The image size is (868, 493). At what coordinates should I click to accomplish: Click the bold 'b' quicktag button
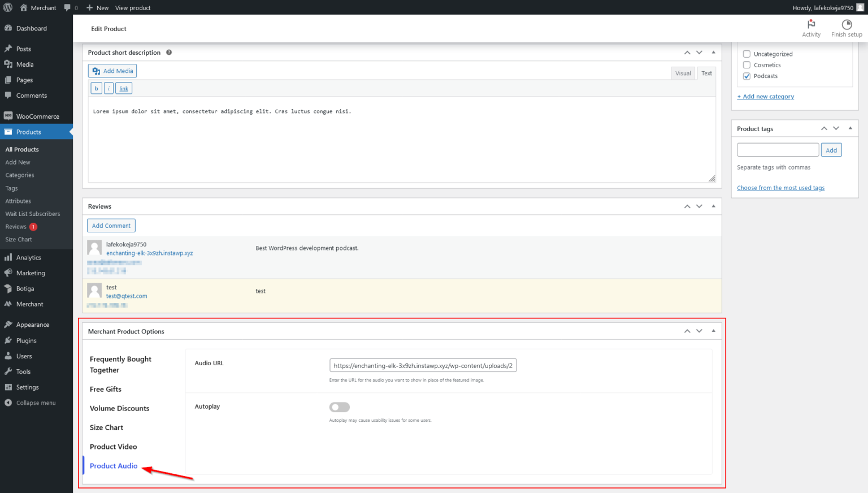click(96, 88)
